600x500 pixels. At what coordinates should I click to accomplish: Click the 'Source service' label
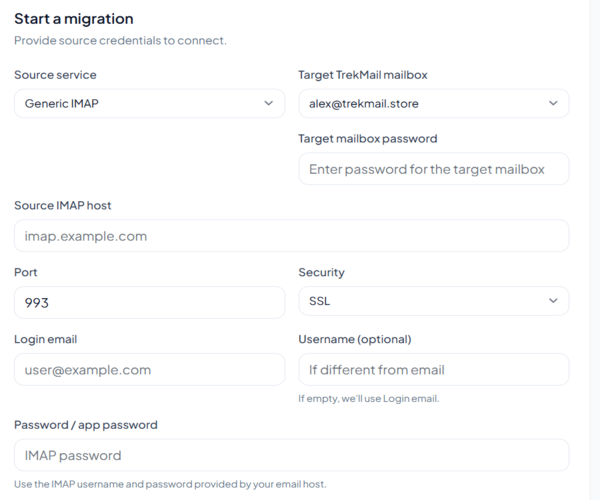click(x=55, y=75)
